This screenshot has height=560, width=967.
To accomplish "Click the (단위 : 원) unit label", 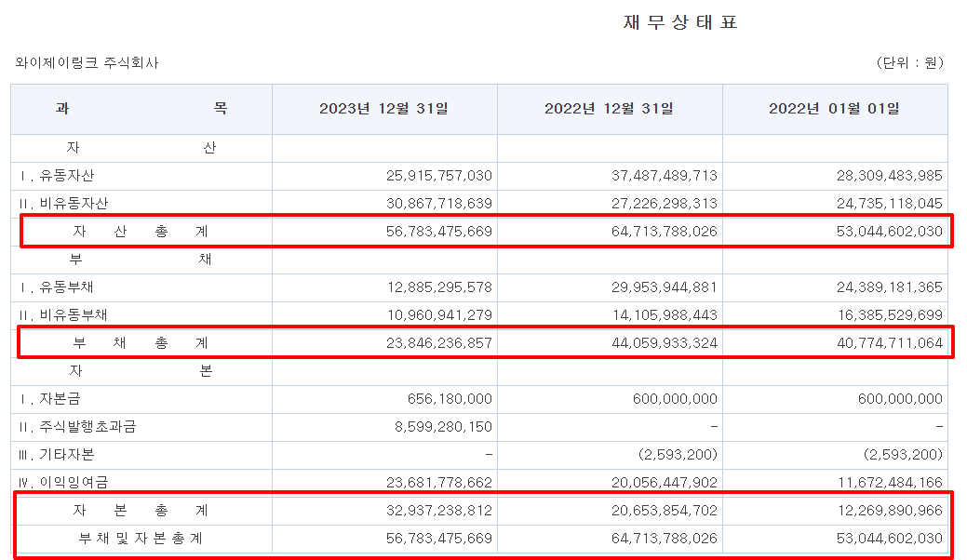I will click(909, 63).
